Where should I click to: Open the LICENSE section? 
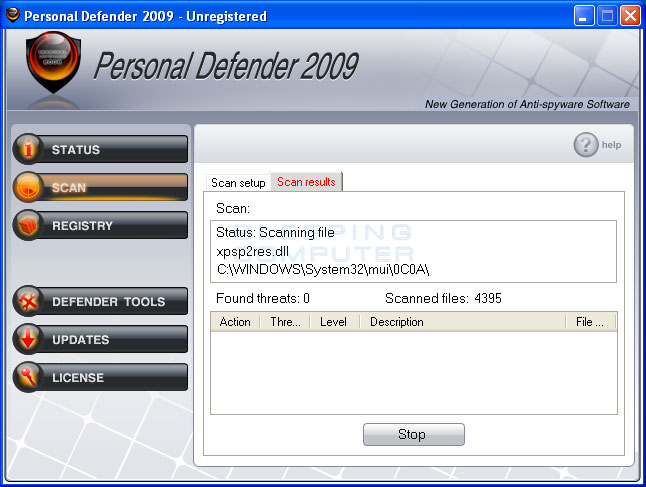pos(100,377)
